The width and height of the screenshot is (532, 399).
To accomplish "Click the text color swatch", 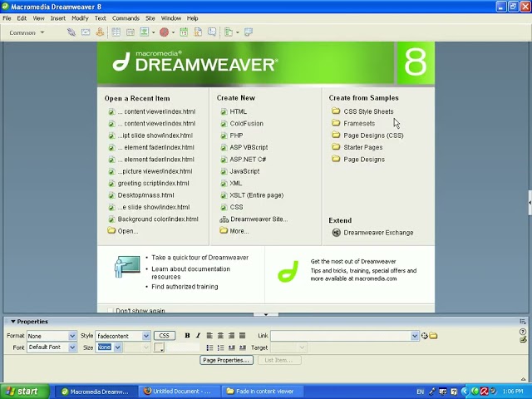I will click(x=159, y=347).
